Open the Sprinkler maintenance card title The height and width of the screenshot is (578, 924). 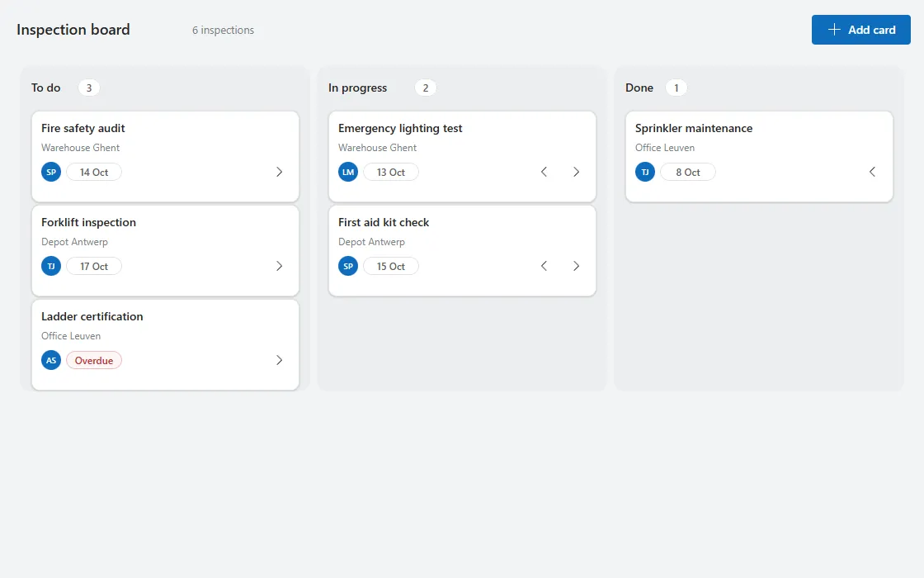[x=694, y=128]
